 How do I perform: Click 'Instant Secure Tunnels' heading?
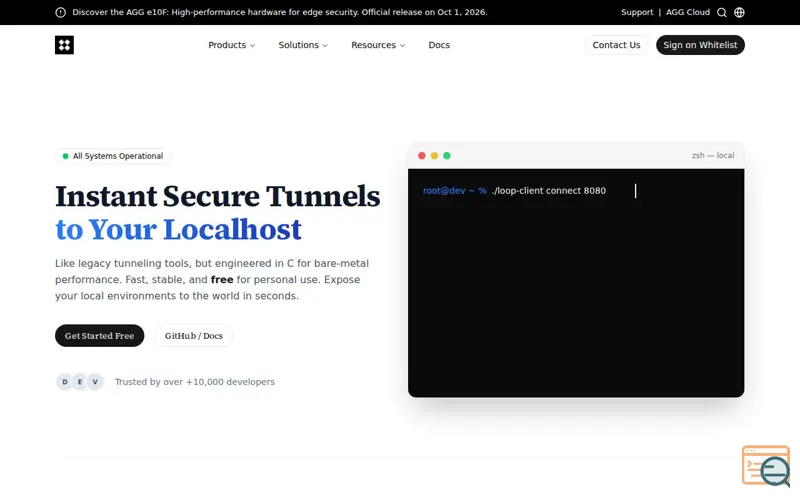pos(218,196)
